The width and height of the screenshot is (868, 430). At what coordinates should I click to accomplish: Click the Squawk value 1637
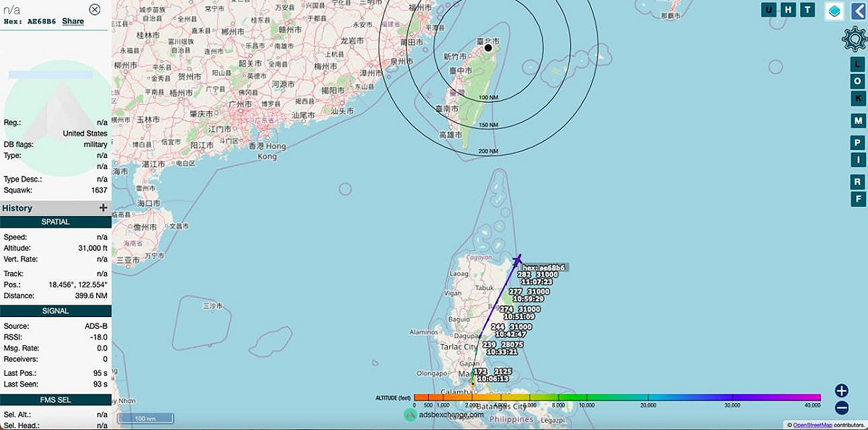(x=99, y=190)
